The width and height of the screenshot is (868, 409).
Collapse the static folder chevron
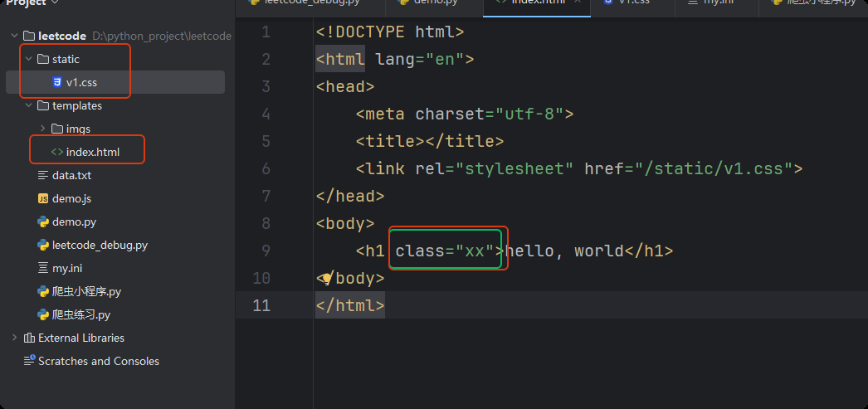click(28, 59)
